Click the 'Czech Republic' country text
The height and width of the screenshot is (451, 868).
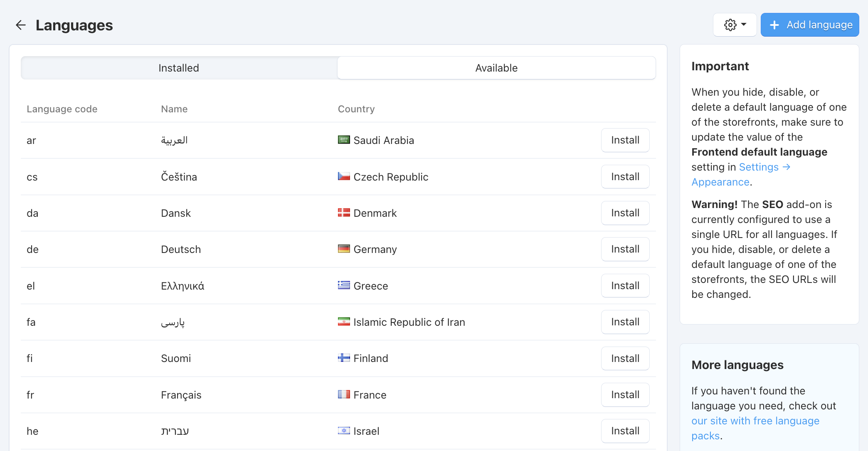391,177
